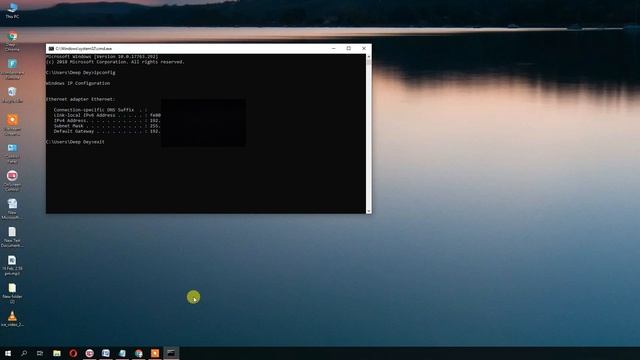This screenshot has height=360, width=640.
Task: Click the 'Link-local IPv6 Address' line
Action: (x=107, y=116)
